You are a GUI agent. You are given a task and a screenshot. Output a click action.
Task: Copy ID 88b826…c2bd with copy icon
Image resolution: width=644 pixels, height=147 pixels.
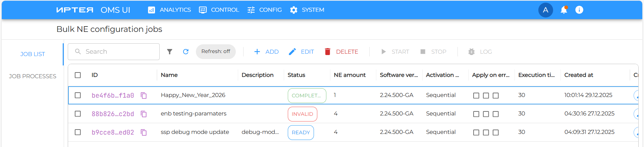(144, 114)
